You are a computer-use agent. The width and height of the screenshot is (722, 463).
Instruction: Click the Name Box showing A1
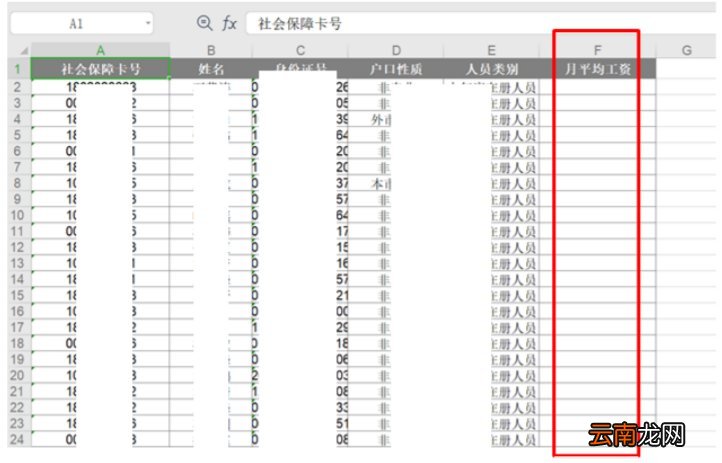tap(82, 23)
